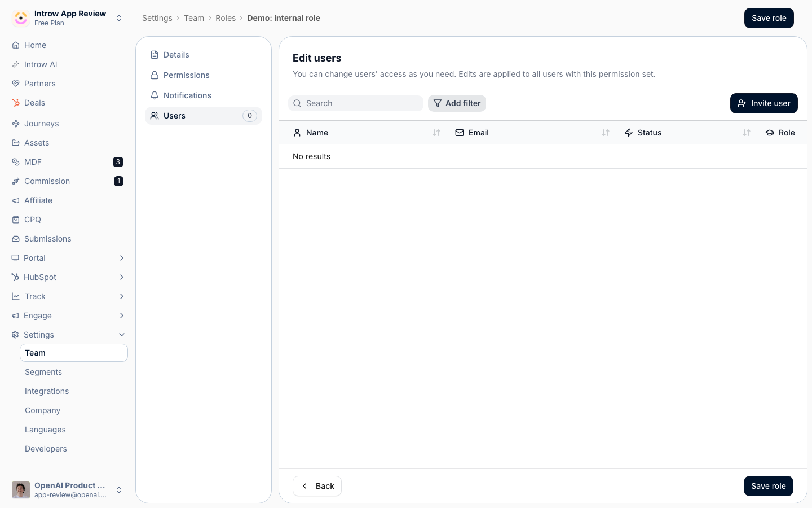Open the account menu chevron
This screenshot has height=508, width=812.
click(119, 490)
